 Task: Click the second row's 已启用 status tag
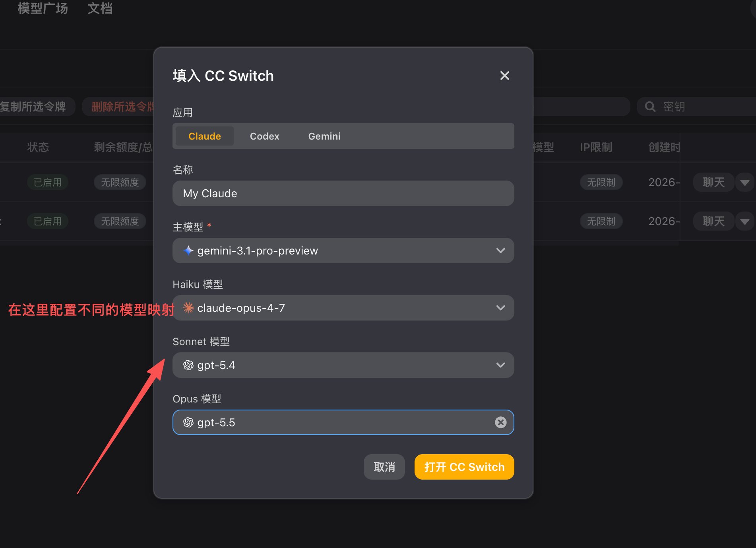click(x=48, y=221)
